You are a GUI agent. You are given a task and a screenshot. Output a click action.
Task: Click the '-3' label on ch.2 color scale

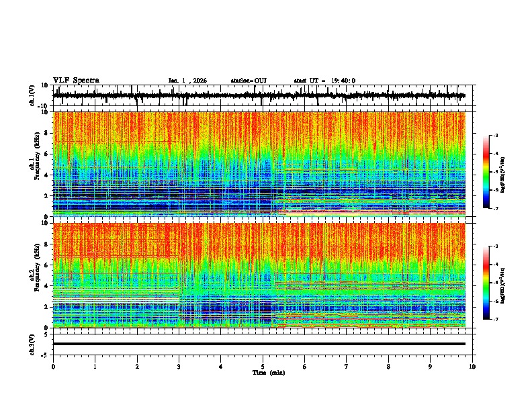(496, 246)
